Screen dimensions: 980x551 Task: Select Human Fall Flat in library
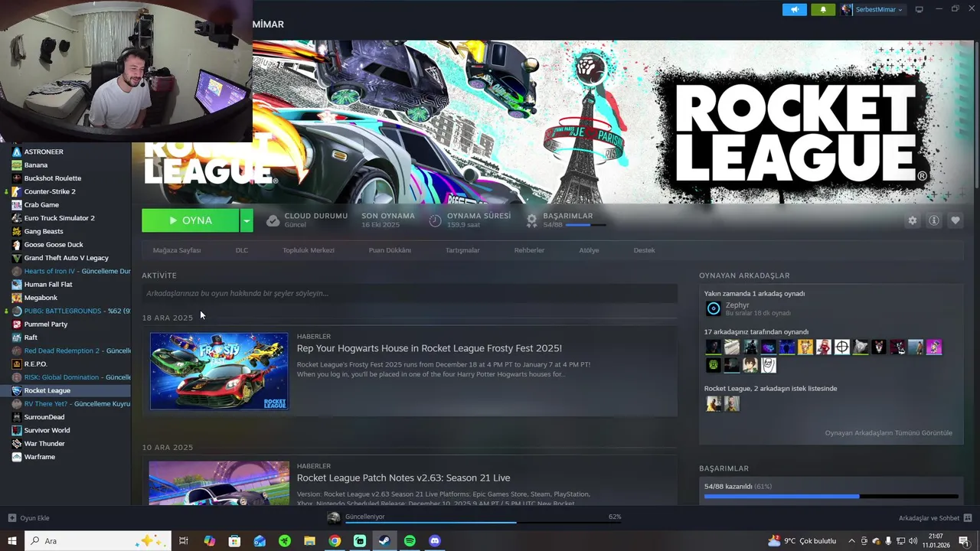(x=48, y=285)
